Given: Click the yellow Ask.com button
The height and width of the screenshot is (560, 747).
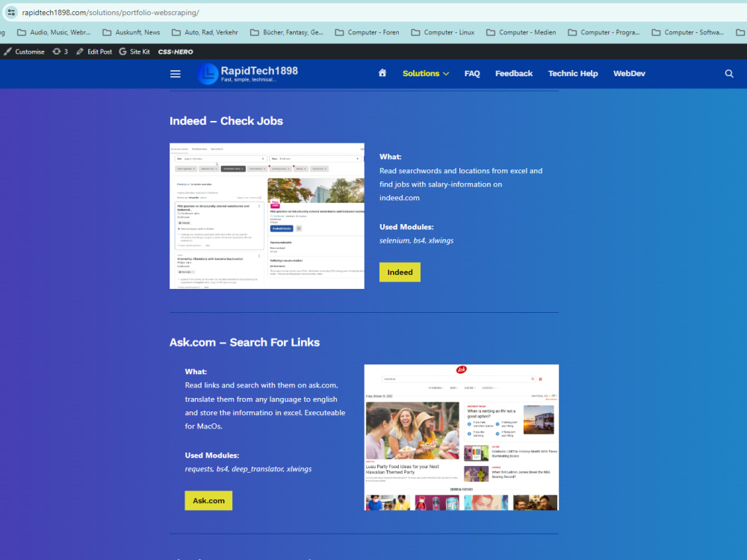Looking at the screenshot, I should click(208, 500).
